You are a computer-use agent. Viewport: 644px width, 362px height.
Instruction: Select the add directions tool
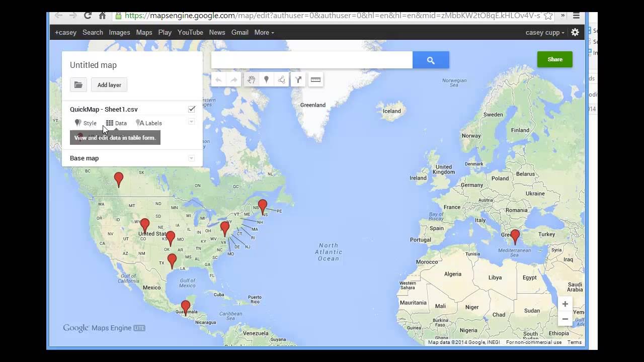tap(298, 79)
